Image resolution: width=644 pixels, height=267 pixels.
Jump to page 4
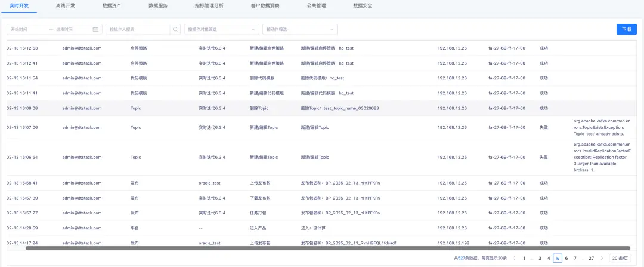(x=549, y=259)
